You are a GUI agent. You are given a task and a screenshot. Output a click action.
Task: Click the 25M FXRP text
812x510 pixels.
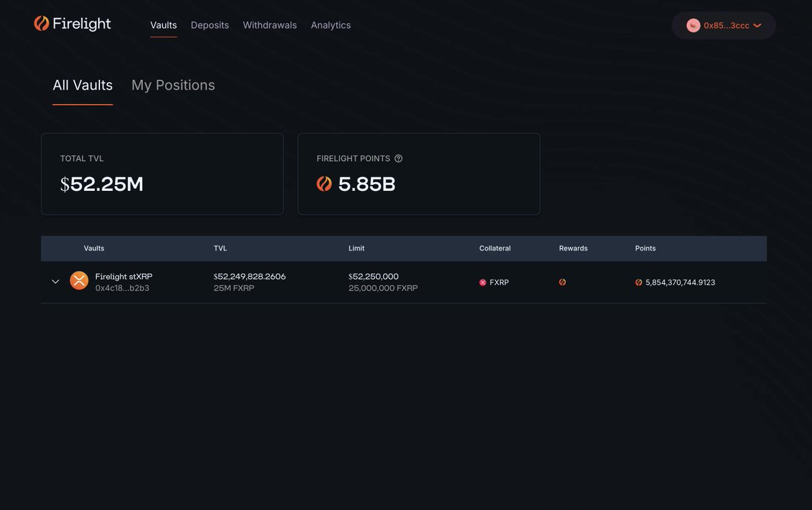tap(234, 288)
